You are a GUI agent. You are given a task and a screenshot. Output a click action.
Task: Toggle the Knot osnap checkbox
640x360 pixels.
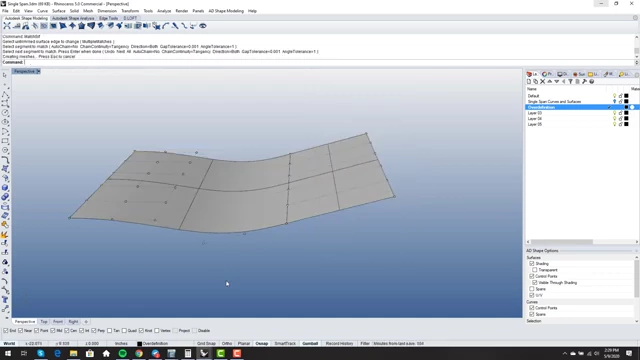pyautogui.click(x=141, y=331)
